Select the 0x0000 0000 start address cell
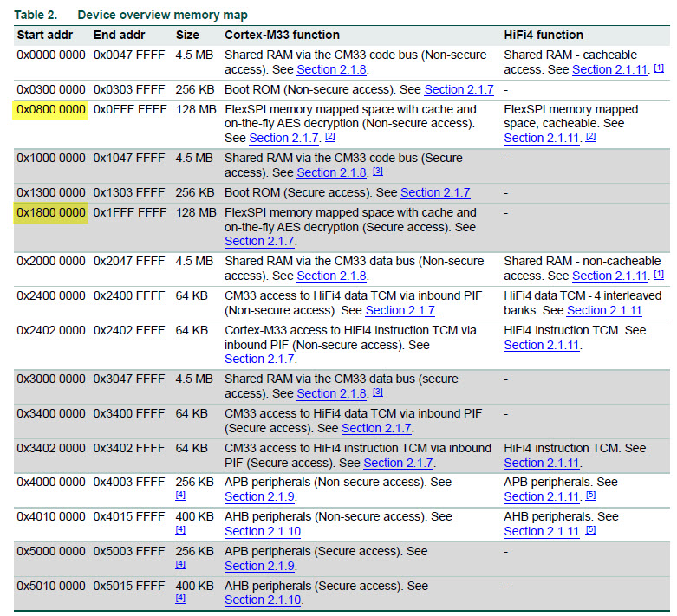This screenshot has height=616, width=677. click(x=51, y=55)
